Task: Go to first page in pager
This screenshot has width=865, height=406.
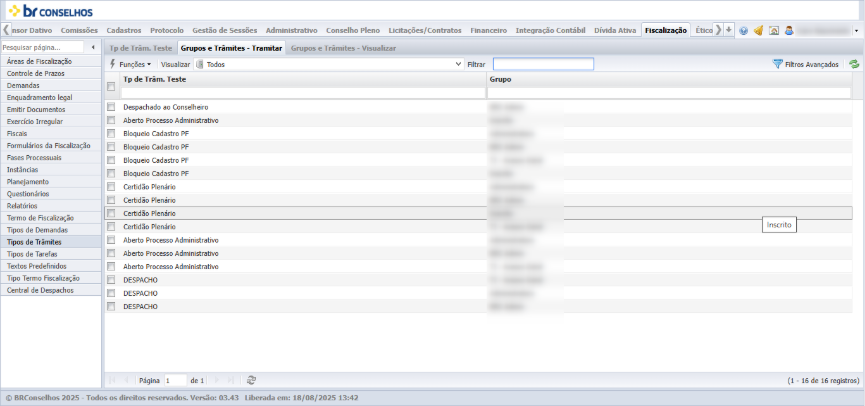Action: (113, 380)
